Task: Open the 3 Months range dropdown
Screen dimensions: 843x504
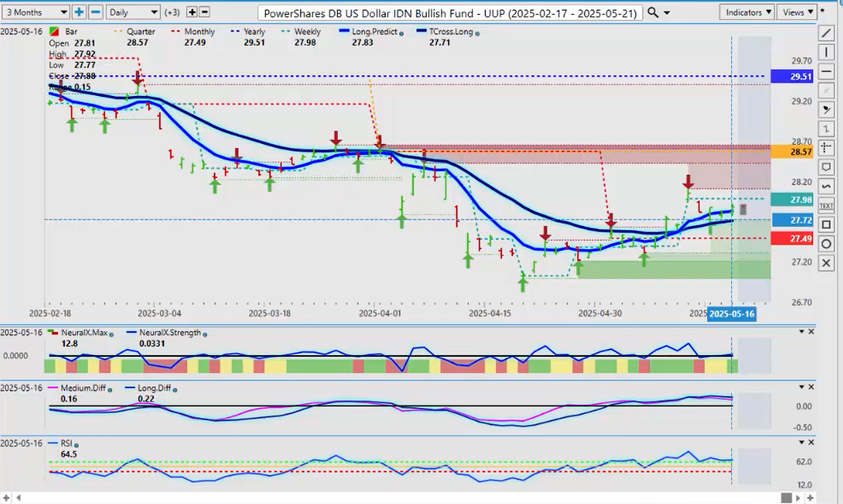Action: (x=36, y=12)
